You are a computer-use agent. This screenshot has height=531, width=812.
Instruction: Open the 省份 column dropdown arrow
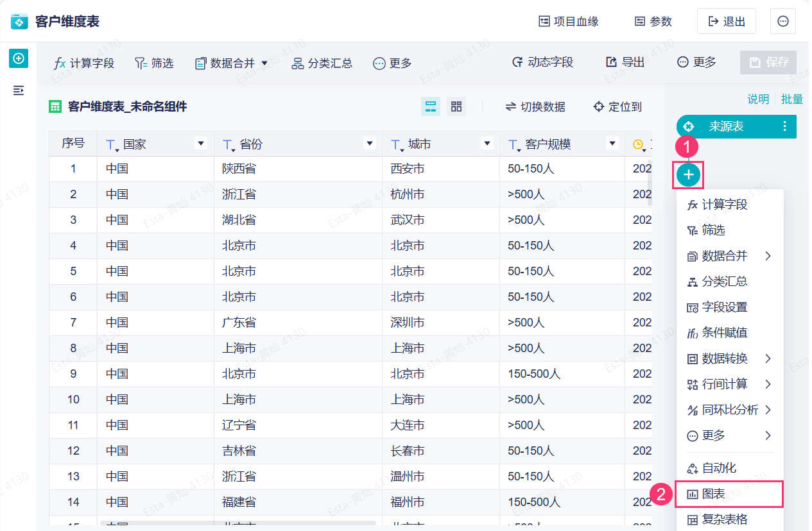tap(370, 144)
